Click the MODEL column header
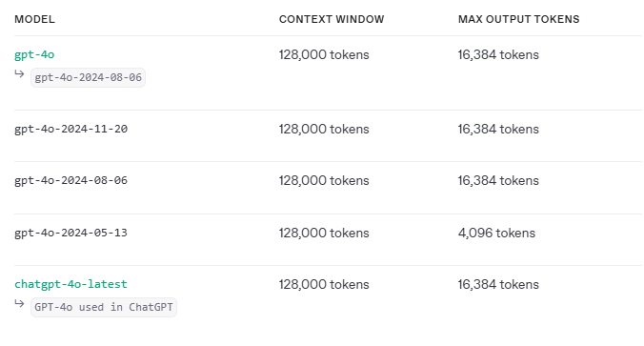Image resolution: width=644 pixels, height=346 pixels. tap(35, 19)
